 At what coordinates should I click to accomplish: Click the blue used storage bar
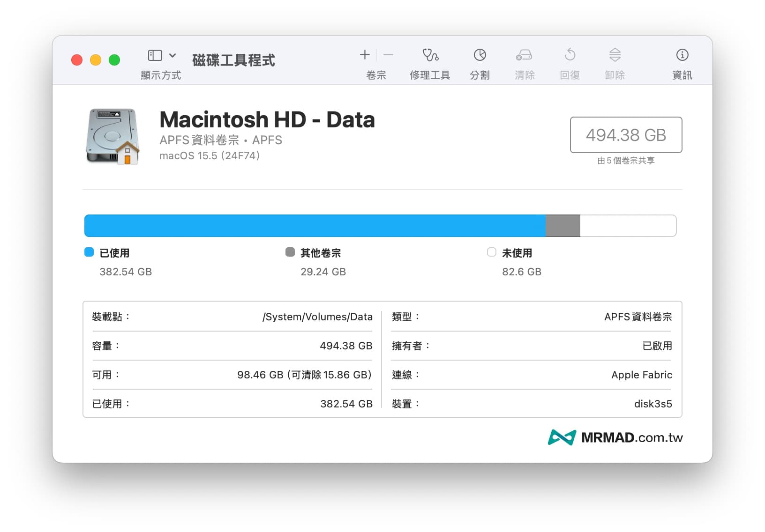click(x=315, y=226)
